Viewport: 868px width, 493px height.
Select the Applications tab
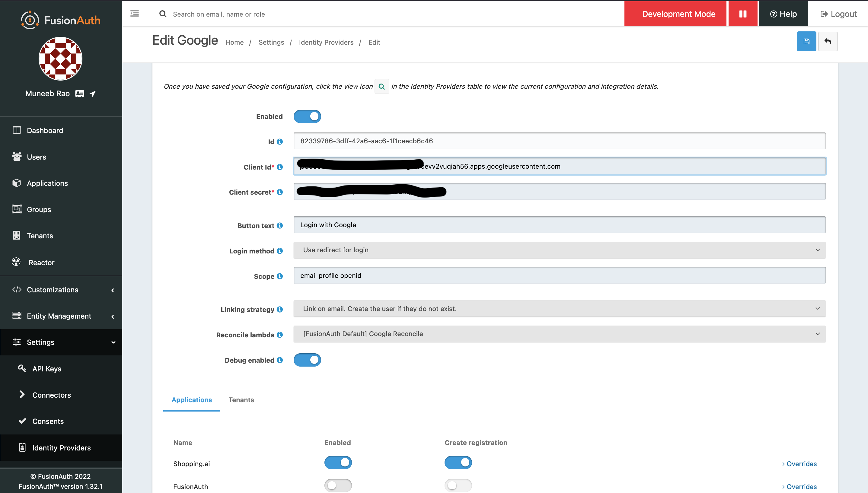pos(191,400)
